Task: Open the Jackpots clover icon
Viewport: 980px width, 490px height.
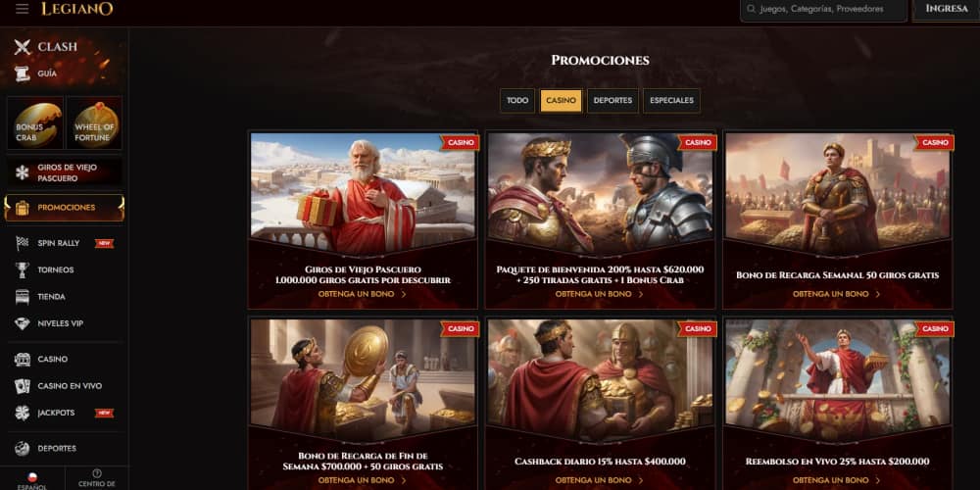Action: 23,414
